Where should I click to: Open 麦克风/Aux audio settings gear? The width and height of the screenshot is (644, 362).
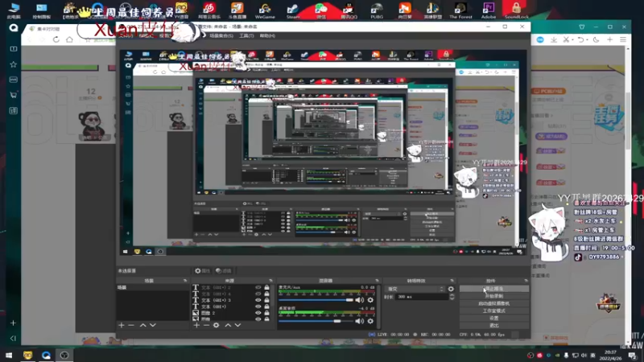370,300
